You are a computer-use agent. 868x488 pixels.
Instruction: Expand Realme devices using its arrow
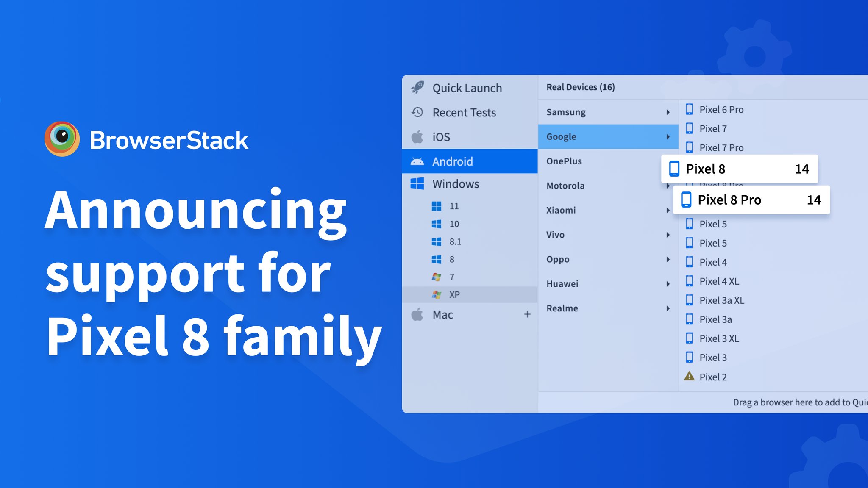(668, 308)
